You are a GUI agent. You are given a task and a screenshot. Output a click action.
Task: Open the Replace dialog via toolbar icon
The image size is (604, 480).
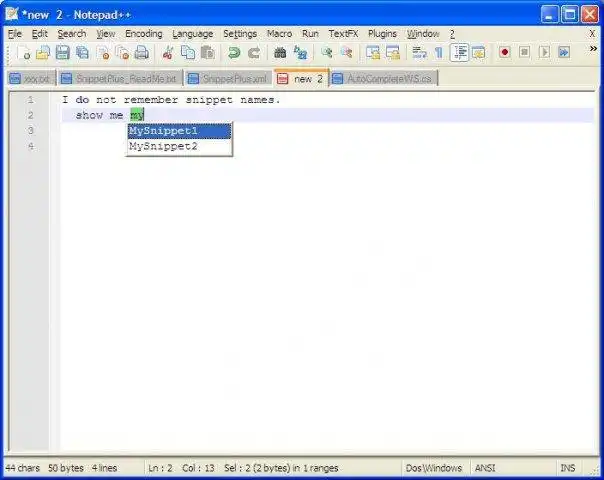pos(300,52)
